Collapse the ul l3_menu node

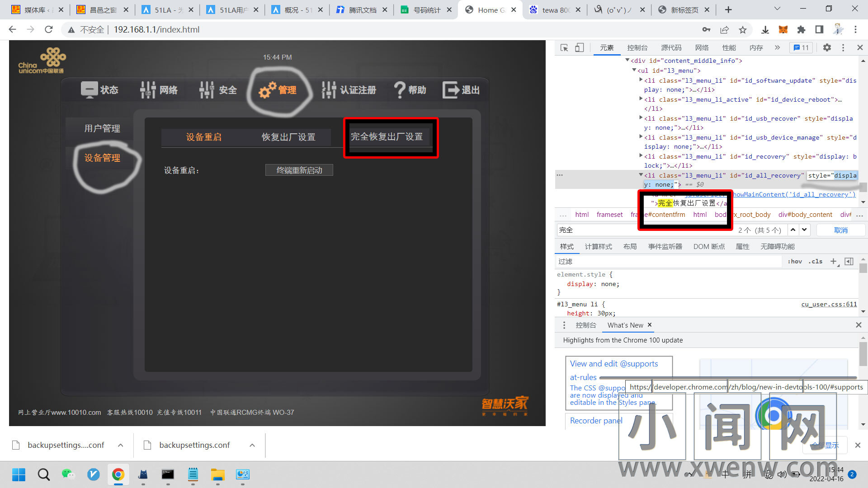[x=634, y=70]
